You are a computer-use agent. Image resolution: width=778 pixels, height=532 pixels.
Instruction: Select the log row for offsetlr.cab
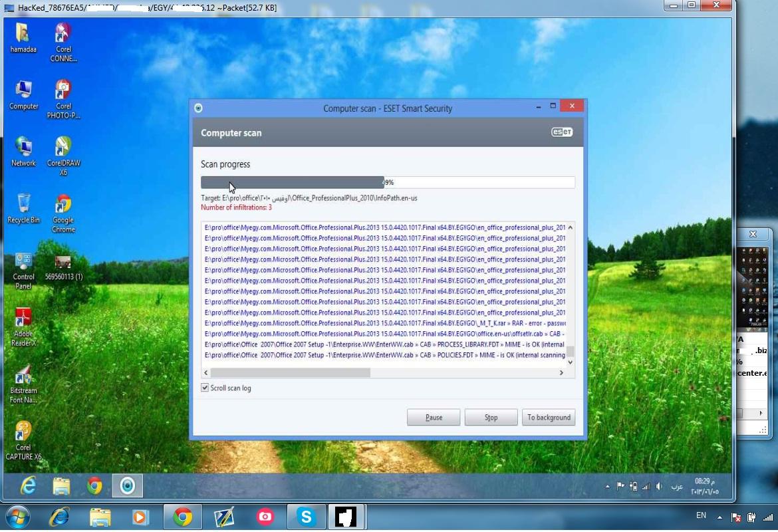pos(384,333)
